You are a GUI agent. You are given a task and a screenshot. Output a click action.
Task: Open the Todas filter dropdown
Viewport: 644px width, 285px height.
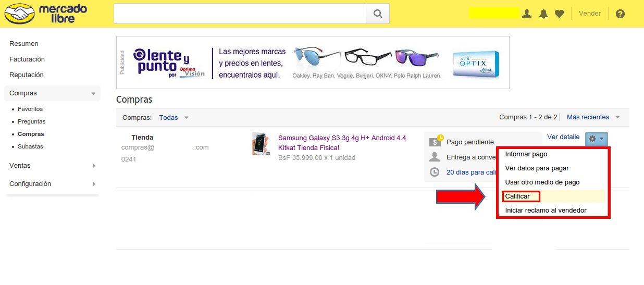click(174, 118)
